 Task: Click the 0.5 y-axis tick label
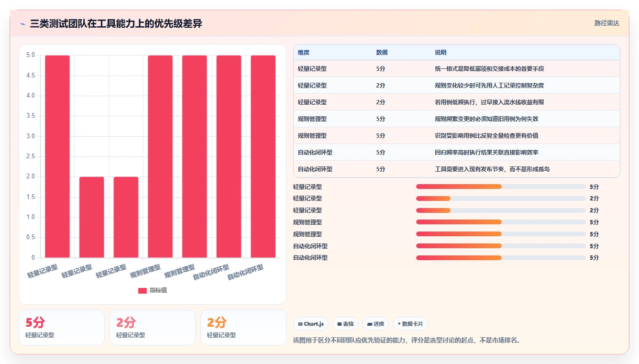pyautogui.click(x=31, y=237)
